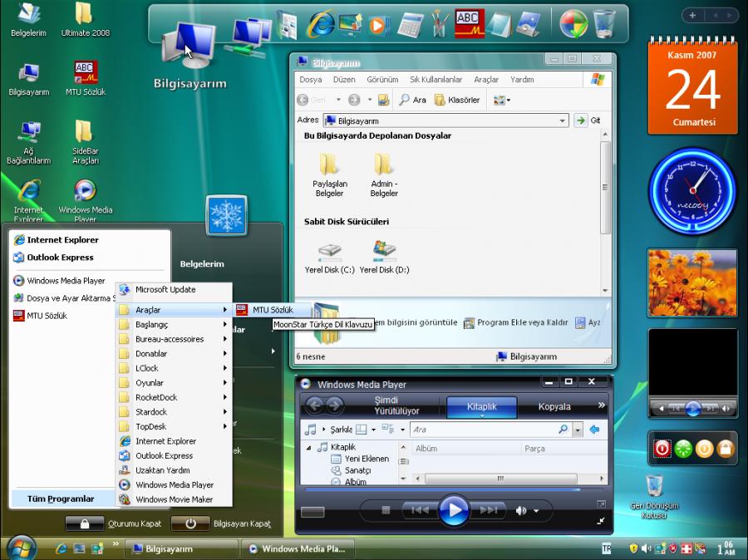Click the green restart button in the sidebar gadget
This screenshot has height=560, width=748.
tap(683, 449)
